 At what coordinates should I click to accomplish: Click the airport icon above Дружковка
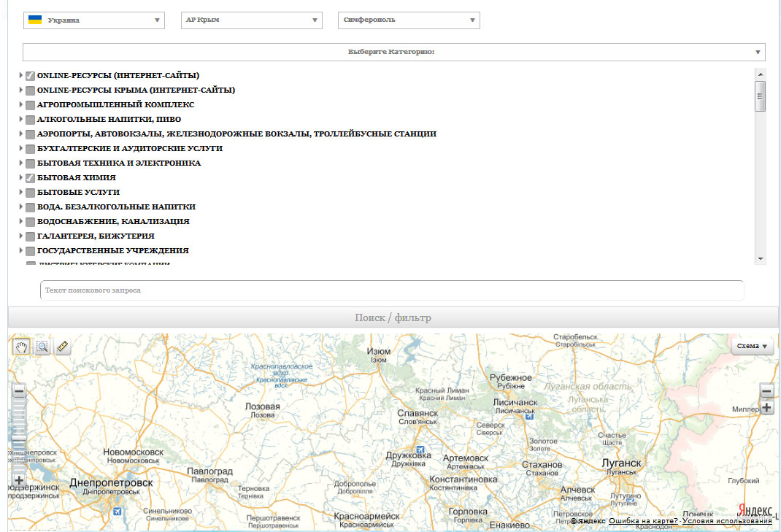pyautogui.click(x=420, y=450)
